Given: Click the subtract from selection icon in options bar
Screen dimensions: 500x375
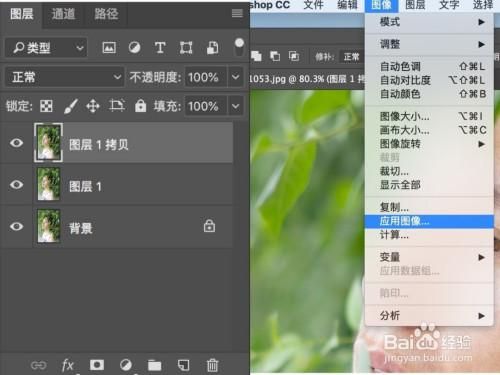Looking at the screenshot, I should pyautogui.click(x=275, y=56).
